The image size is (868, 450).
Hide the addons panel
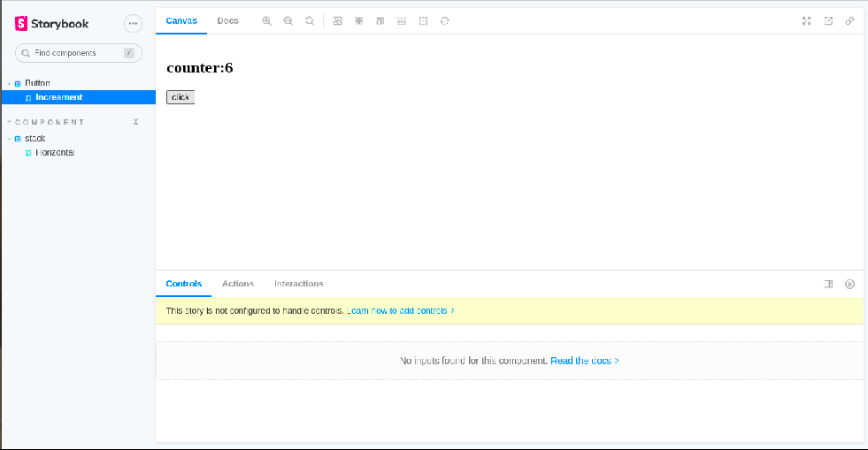click(849, 284)
